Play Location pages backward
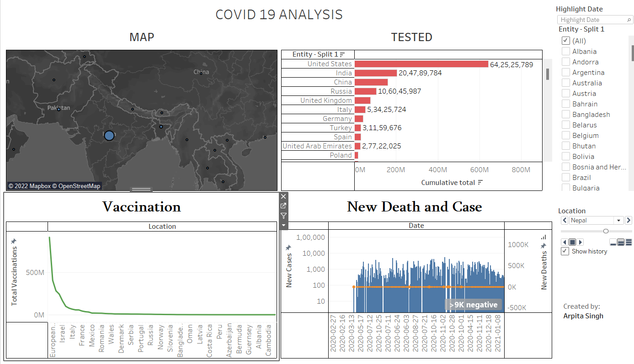The height and width of the screenshot is (364, 634). (565, 242)
